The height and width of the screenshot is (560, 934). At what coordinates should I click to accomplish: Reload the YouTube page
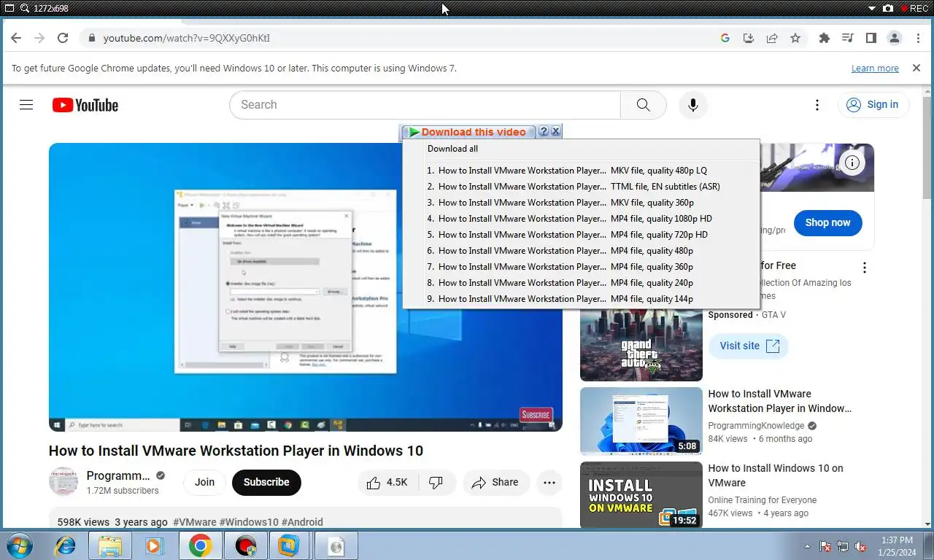(63, 38)
